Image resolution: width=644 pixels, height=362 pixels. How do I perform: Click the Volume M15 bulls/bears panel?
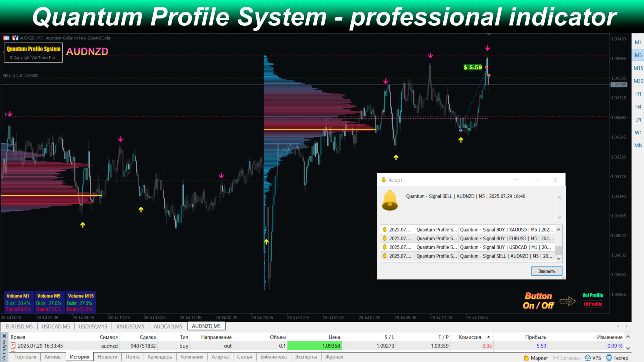pyautogui.click(x=81, y=302)
